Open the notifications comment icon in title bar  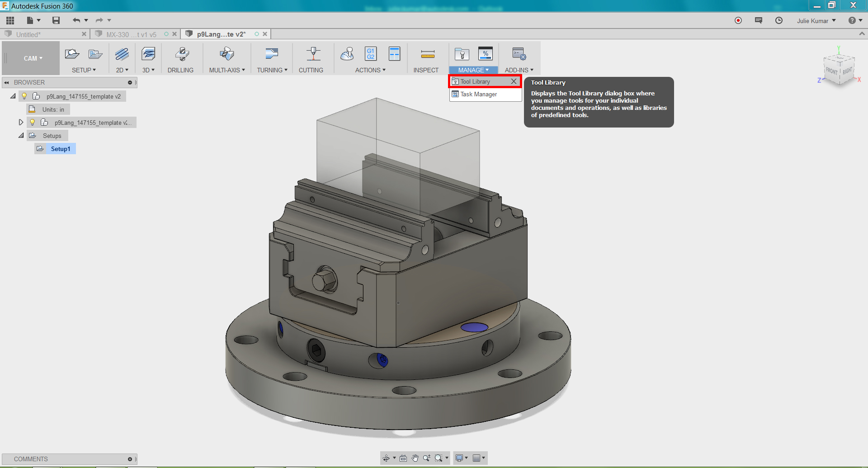pyautogui.click(x=759, y=20)
